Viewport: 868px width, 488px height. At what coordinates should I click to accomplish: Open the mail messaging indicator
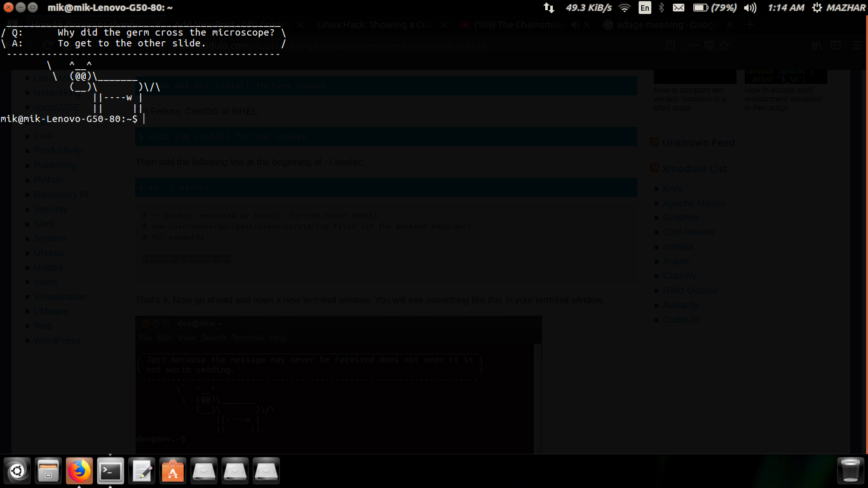pyautogui.click(x=679, y=8)
